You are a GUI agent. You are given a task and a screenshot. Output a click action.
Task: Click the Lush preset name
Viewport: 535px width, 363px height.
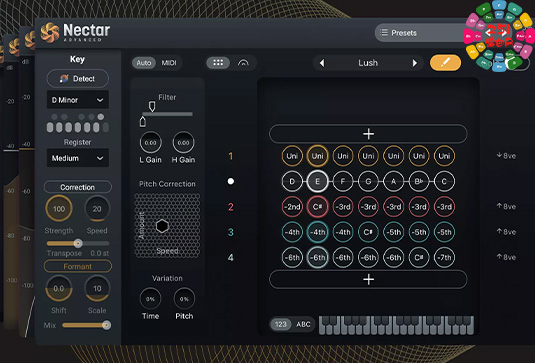click(x=368, y=63)
